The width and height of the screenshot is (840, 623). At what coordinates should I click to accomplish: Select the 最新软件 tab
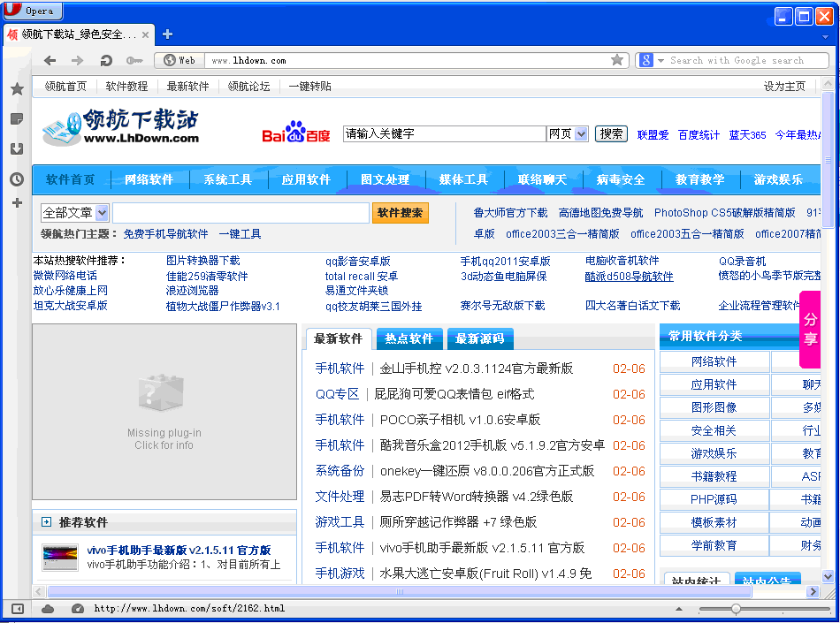pyautogui.click(x=338, y=338)
